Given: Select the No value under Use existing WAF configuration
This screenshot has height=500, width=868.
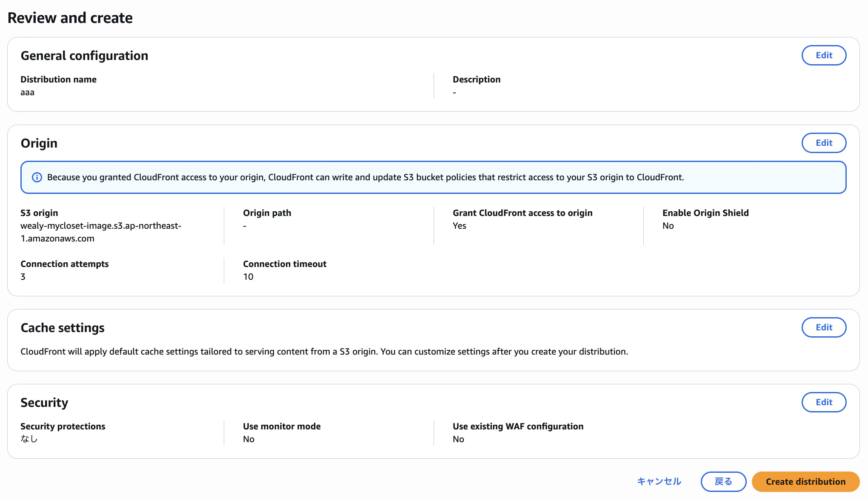Looking at the screenshot, I should (458, 439).
